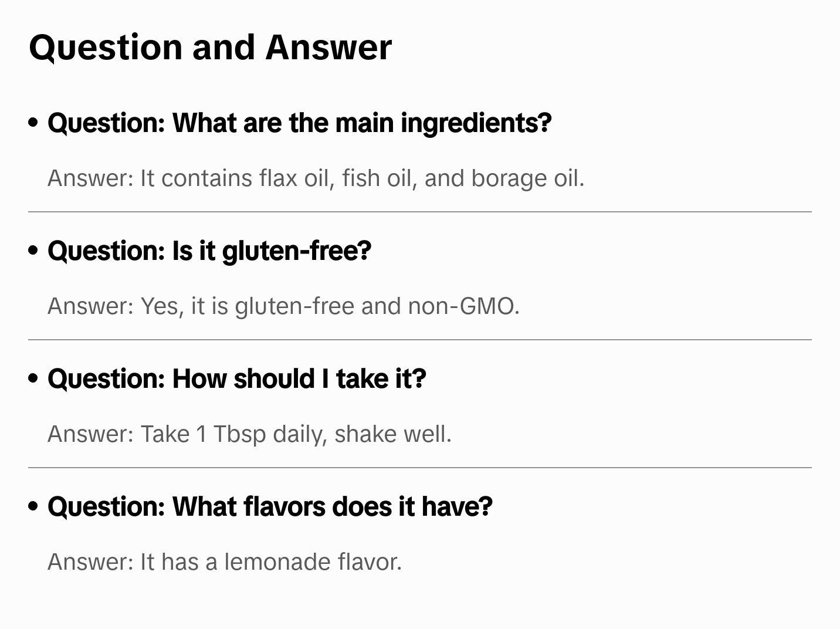
Task: Click the bullet beside 'How should I take it?'
Action: click(x=33, y=378)
